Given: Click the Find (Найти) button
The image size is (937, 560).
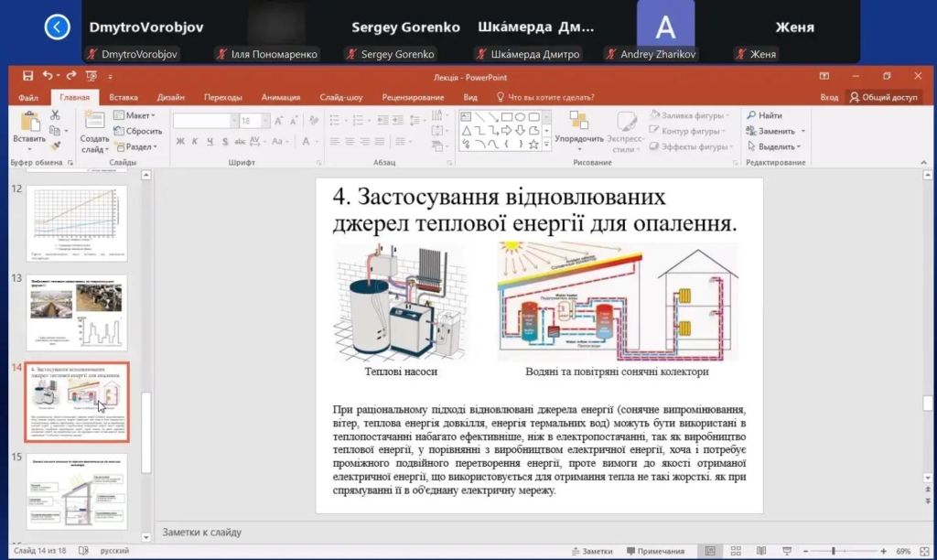Looking at the screenshot, I should click(x=764, y=115).
